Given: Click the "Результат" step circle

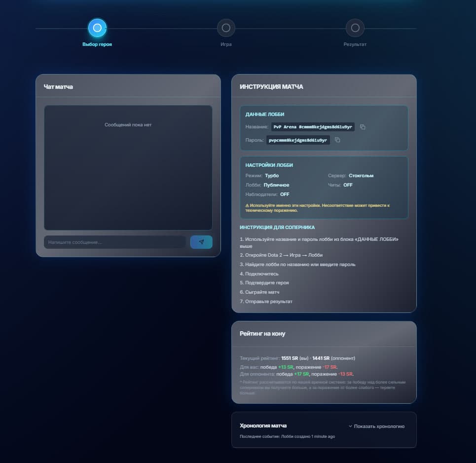Looking at the screenshot, I should coord(355,28).
